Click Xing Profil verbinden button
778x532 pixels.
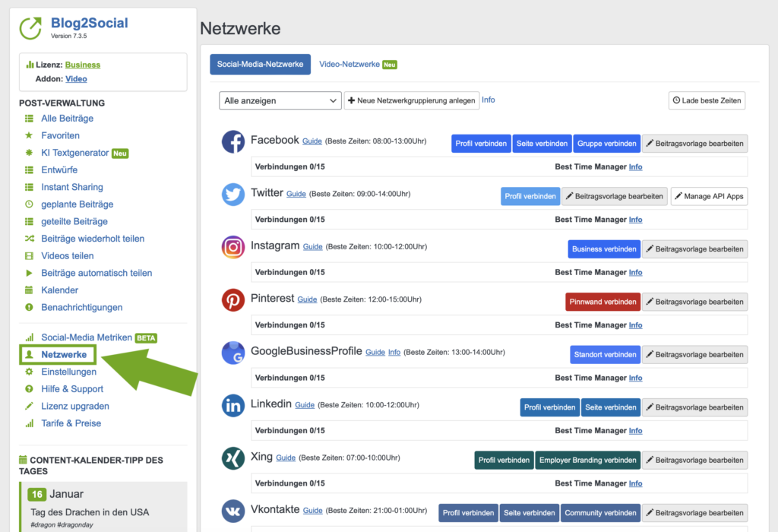pyautogui.click(x=504, y=460)
